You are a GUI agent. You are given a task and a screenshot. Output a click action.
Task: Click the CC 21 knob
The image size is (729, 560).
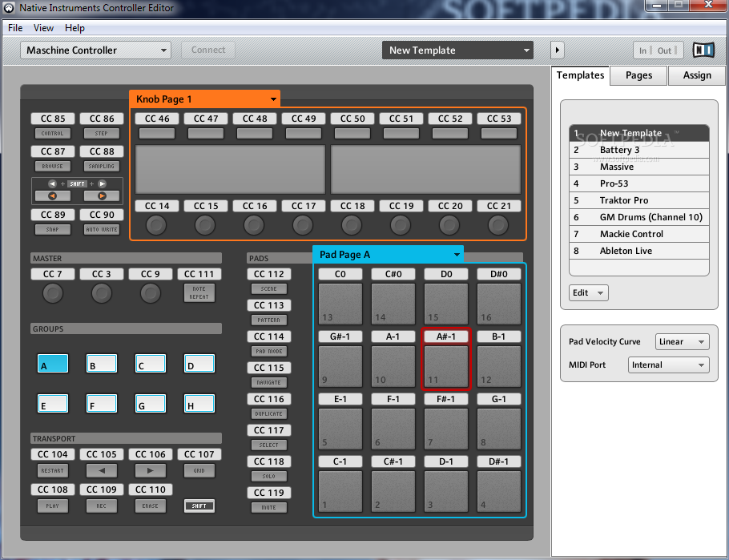(x=498, y=226)
